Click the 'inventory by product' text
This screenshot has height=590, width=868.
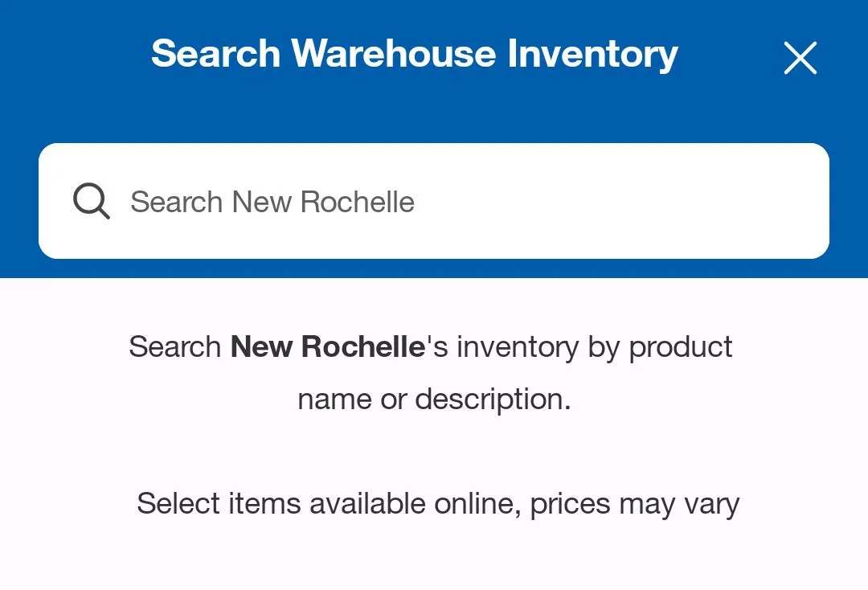coord(595,346)
